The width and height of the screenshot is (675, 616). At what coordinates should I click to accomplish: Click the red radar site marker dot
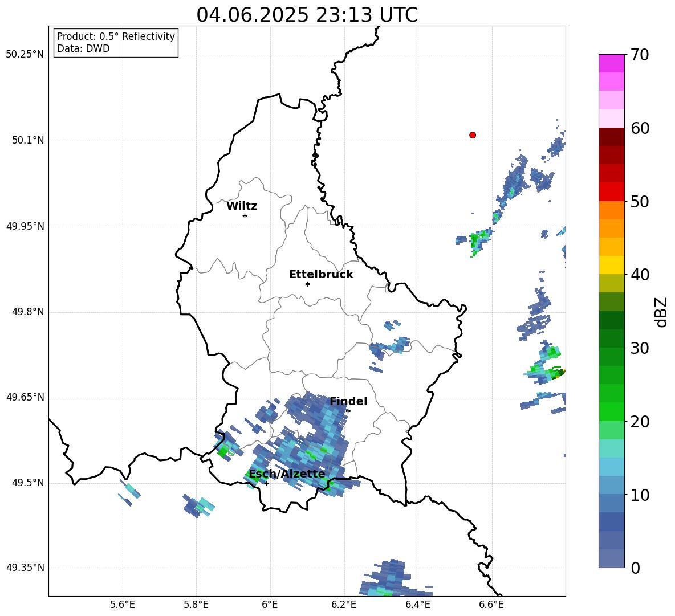[473, 135]
